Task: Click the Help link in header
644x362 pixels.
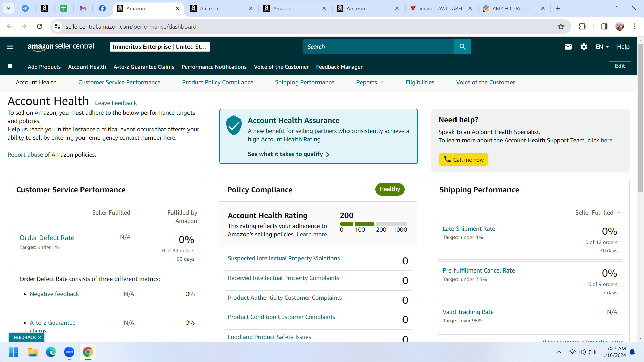Action: pyautogui.click(x=623, y=47)
